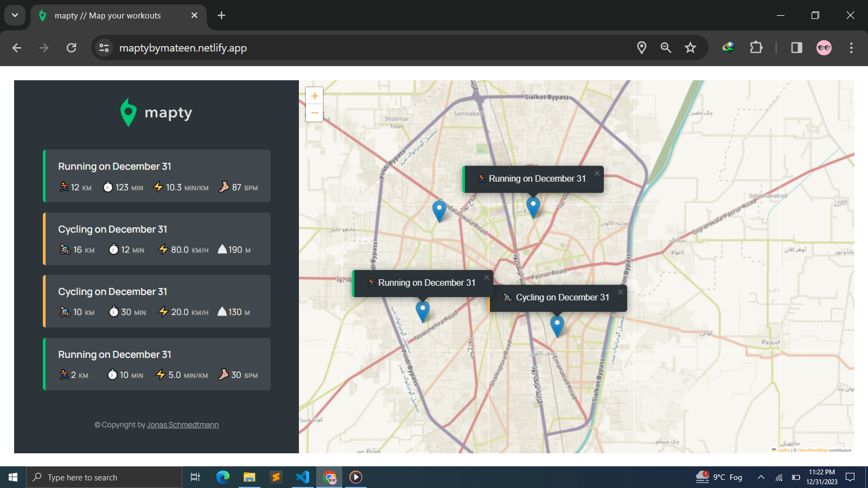Open the Jonas Schmedtmann link
This screenshot has height=488, width=868.
tap(182, 425)
